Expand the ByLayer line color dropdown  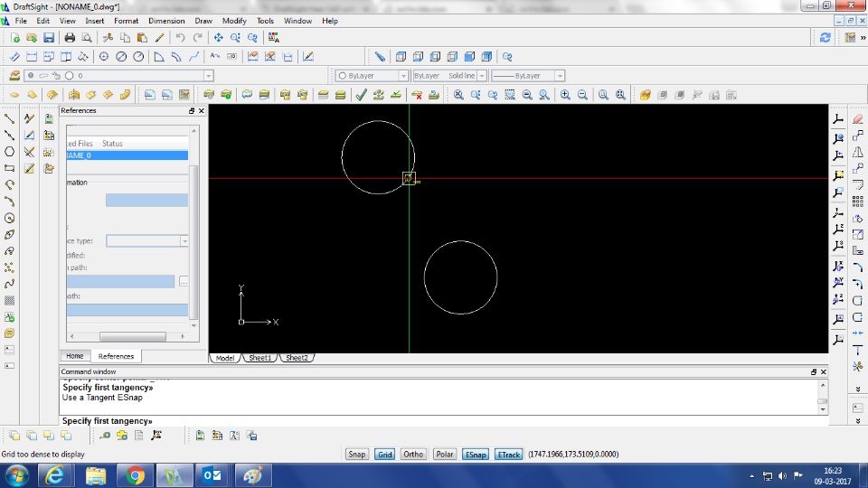pyautogui.click(x=402, y=76)
